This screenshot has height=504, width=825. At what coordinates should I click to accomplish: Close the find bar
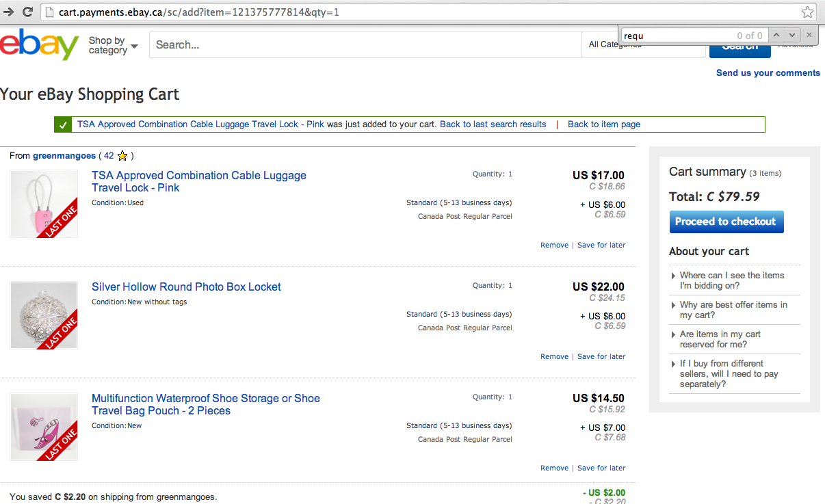click(809, 35)
